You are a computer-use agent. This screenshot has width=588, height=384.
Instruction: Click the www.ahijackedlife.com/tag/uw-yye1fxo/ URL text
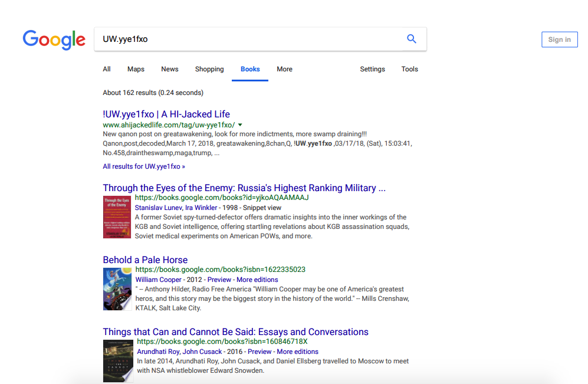(169, 125)
